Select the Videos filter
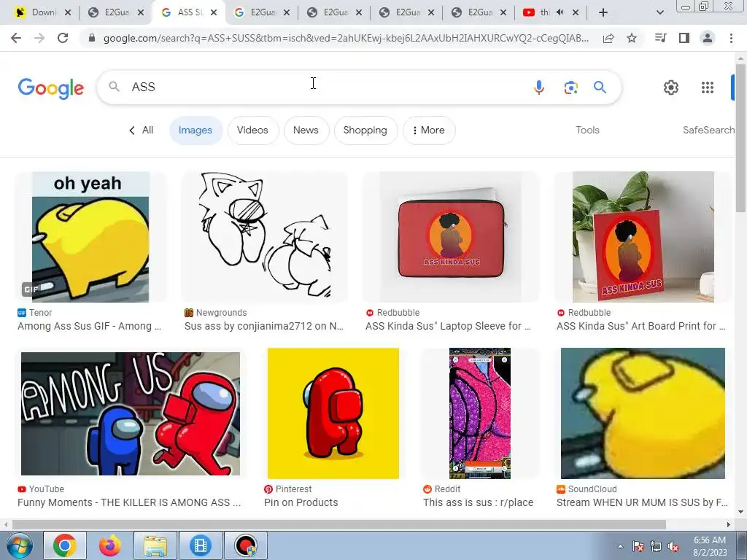Screen dimensions: 747x560 [252, 130]
